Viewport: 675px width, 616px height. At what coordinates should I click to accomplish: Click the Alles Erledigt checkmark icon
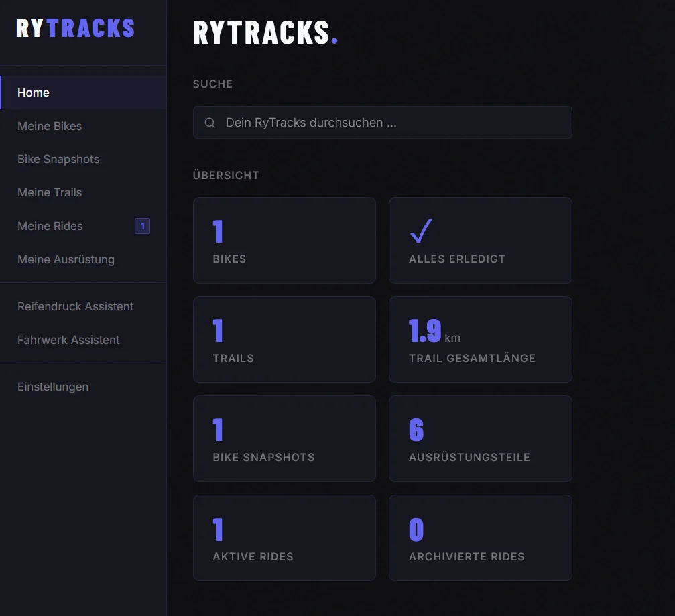click(421, 231)
